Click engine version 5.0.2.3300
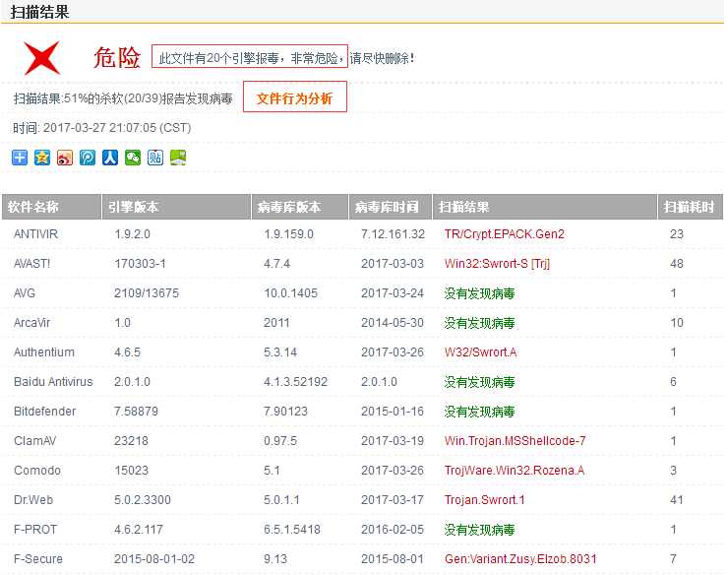 point(143,500)
